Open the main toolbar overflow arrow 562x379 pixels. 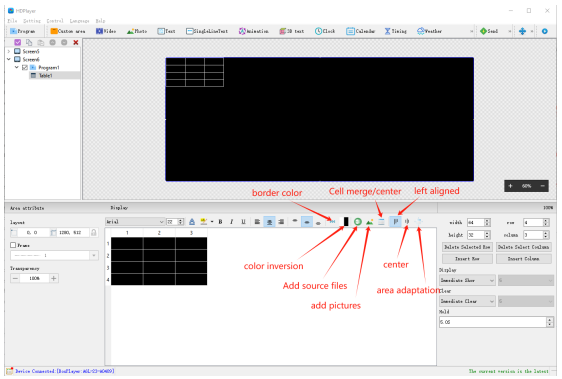coord(471,31)
